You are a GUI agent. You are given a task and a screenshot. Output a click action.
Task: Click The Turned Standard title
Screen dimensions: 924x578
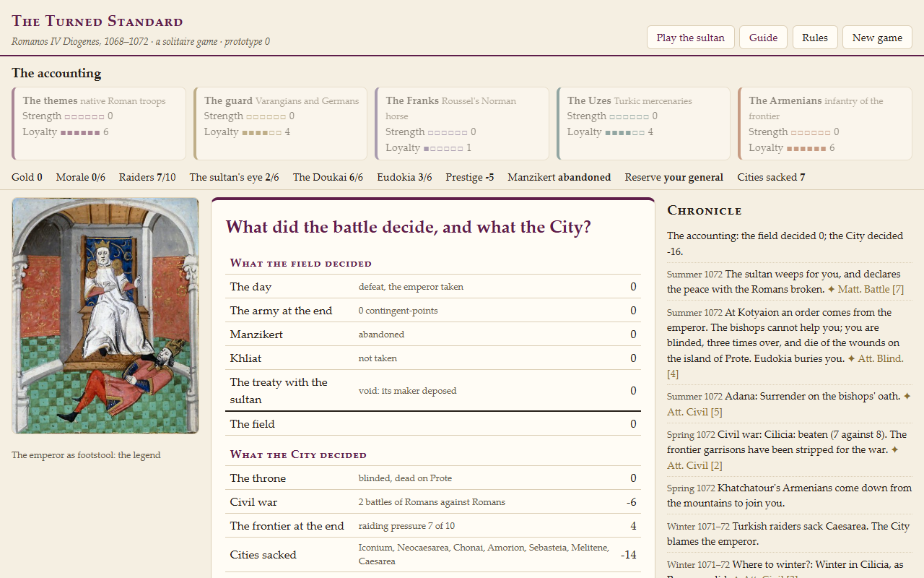(97, 21)
